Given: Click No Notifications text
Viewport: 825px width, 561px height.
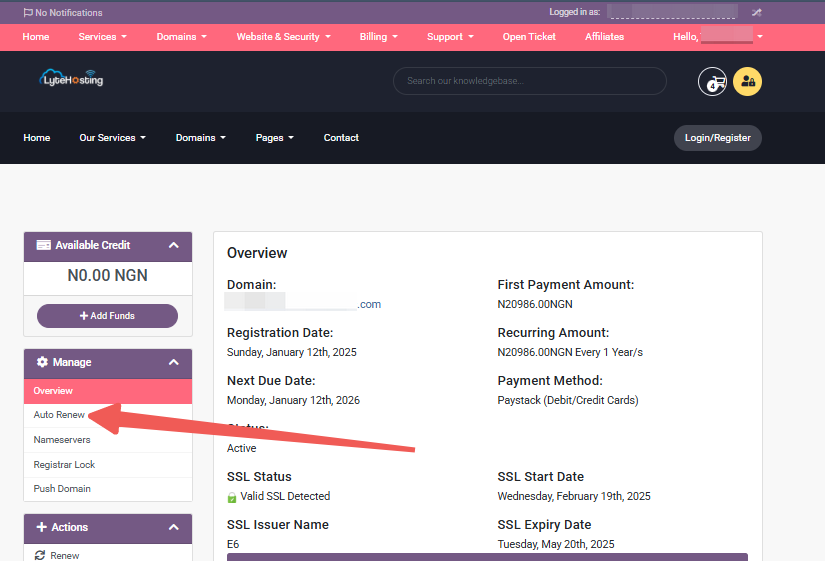Looking at the screenshot, I should 69,13.
